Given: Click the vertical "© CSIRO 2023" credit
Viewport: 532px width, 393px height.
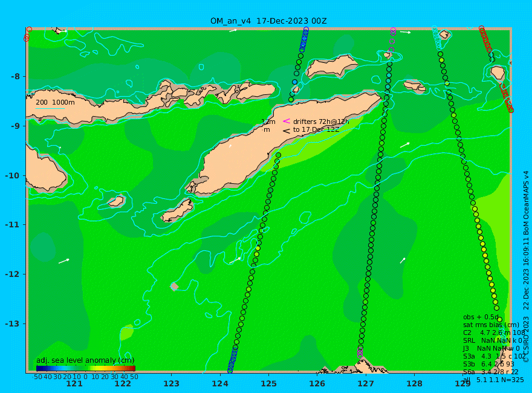Looking at the screenshot, I should point(526,339).
